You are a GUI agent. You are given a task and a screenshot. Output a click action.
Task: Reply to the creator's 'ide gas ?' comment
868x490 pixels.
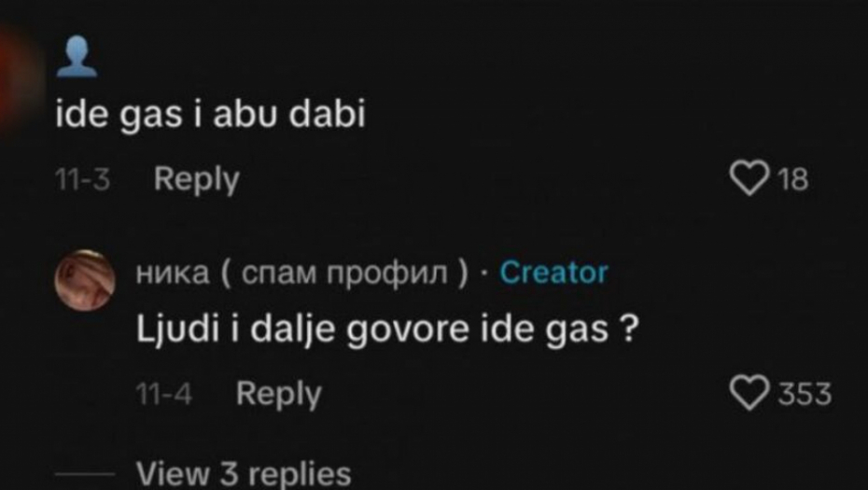coord(278,394)
